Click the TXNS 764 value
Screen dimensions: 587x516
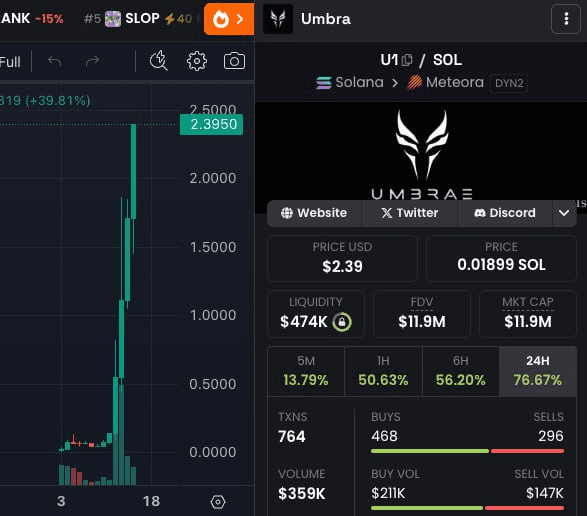pyautogui.click(x=292, y=436)
